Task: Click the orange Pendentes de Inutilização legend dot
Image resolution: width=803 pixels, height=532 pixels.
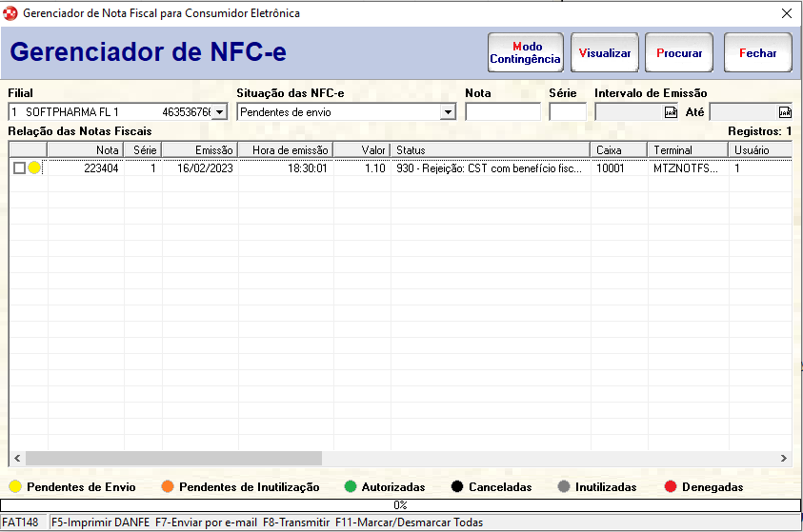Action: pos(168,486)
